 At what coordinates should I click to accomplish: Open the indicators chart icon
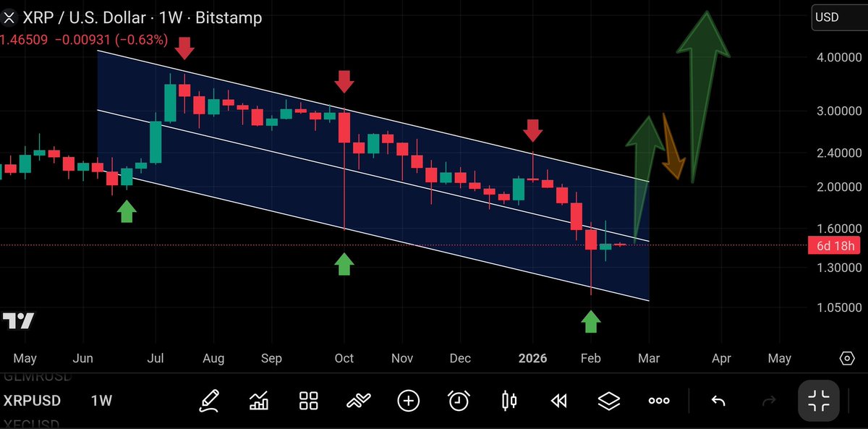259,400
